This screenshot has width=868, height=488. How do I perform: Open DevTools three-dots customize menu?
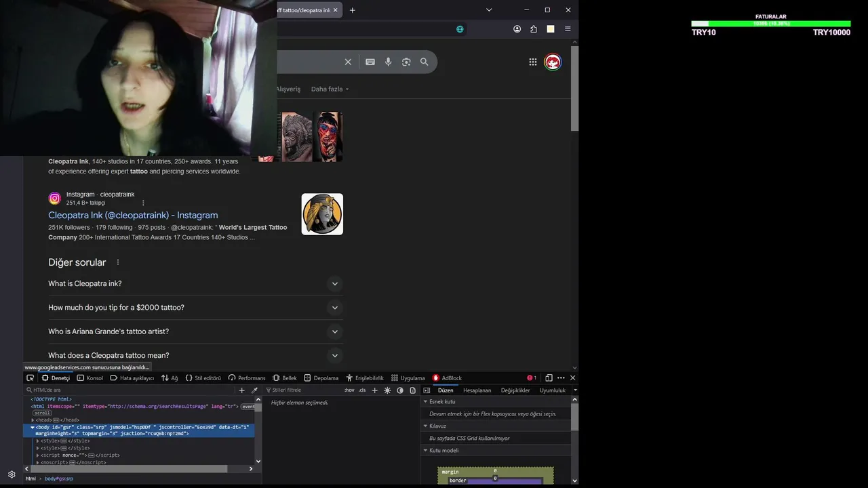pos(561,378)
